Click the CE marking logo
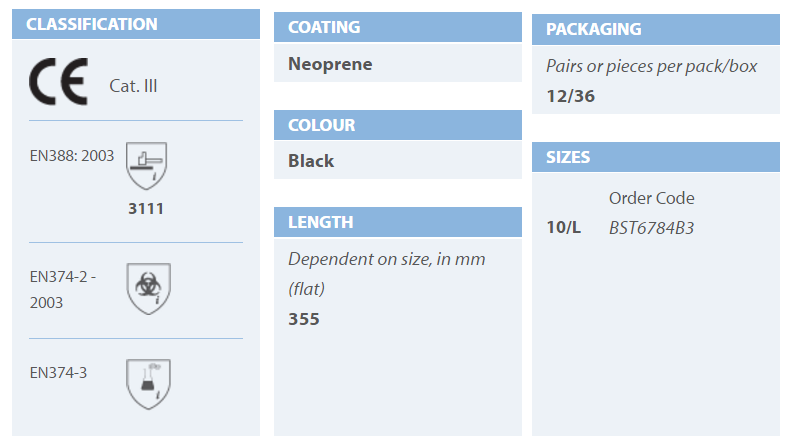This screenshot has height=443, width=786. pyautogui.click(x=59, y=82)
